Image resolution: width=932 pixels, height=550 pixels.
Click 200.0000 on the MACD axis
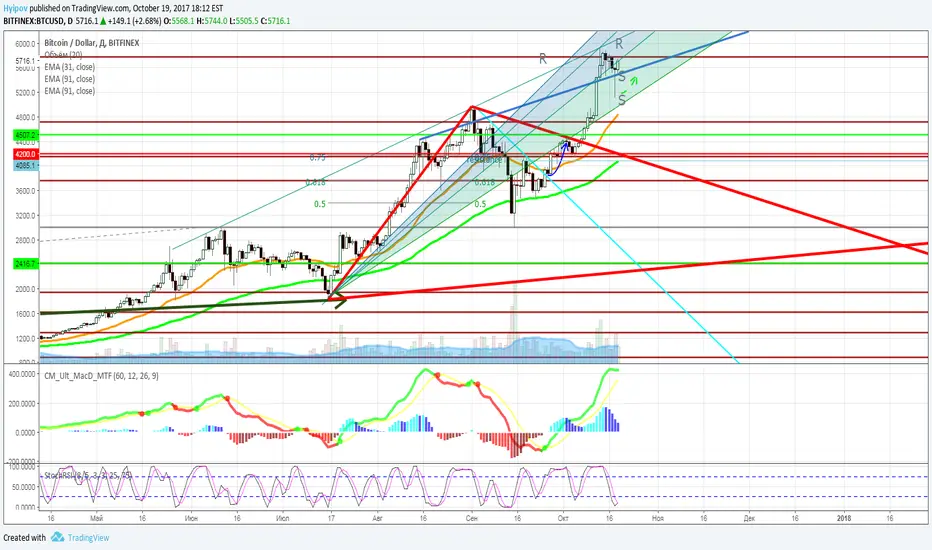tap(22, 404)
